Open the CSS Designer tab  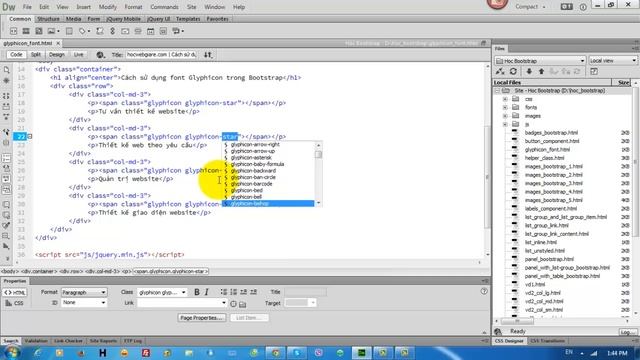tap(509, 341)
